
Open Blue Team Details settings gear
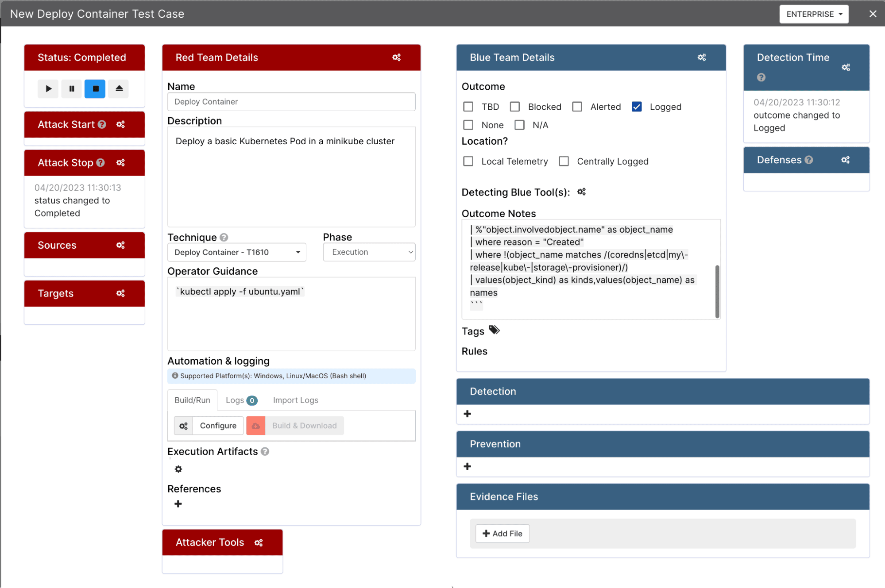click(702, 57)
